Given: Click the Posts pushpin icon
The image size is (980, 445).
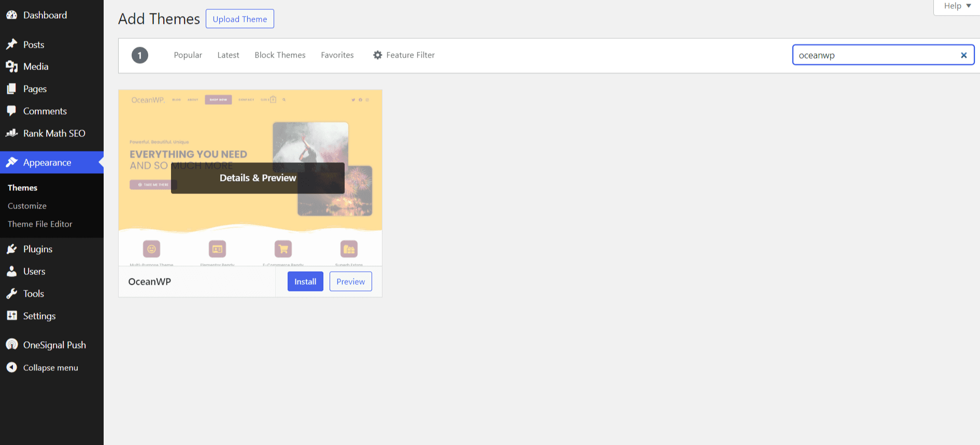Looking at the screenshot, I should (x=11, y=45).
